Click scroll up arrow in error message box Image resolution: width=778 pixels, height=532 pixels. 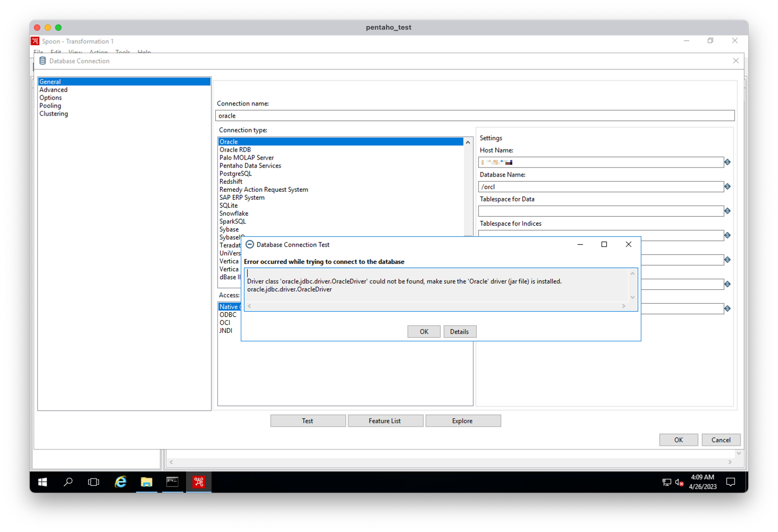coord(632,273)
